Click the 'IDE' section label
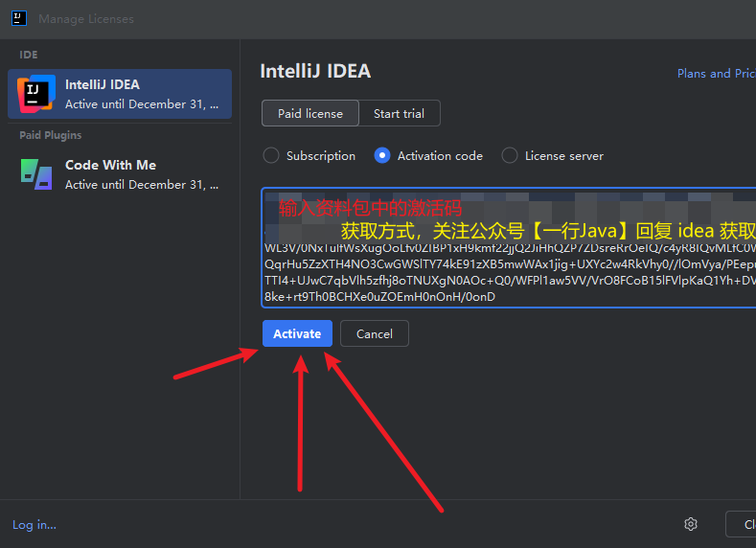The height and width of the screenshot is (548, 756). click(x=29, y=55)
